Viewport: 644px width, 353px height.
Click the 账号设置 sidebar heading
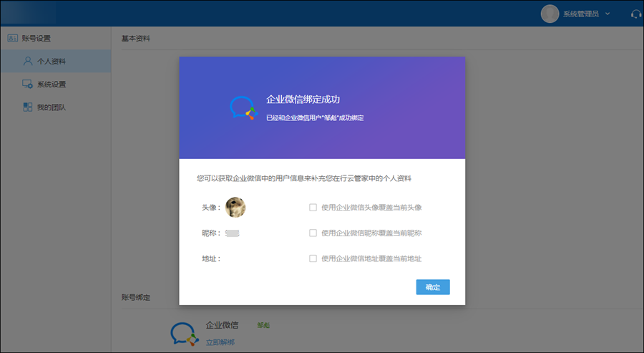36,38
